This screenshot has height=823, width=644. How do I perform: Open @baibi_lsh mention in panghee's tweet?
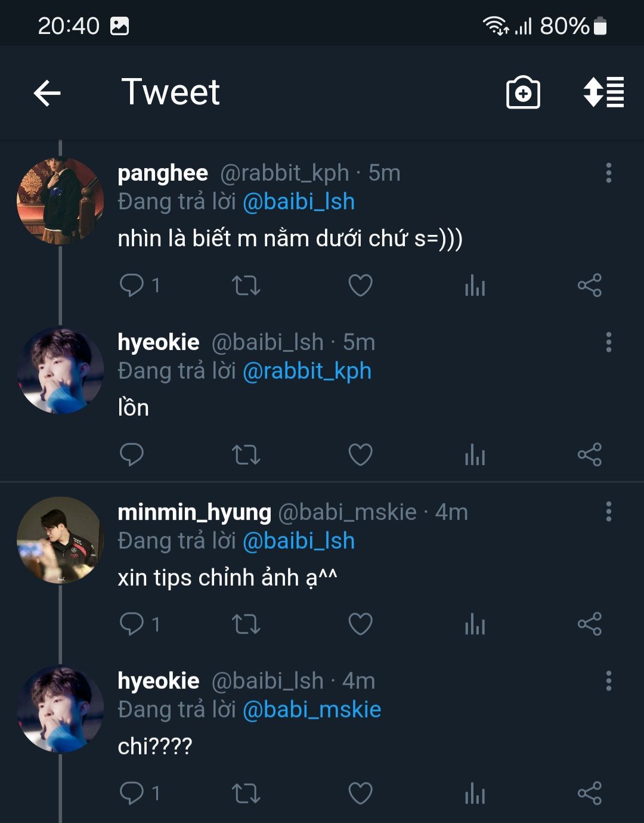(299, 202)
